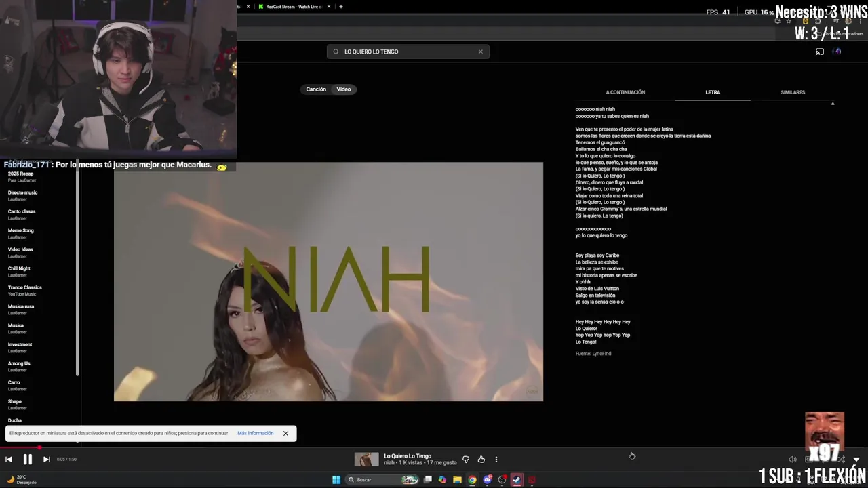Screen dimensions: 868x488
Task: Click the lyrics panel scroll-up arrow
Action: click(833, 104)
